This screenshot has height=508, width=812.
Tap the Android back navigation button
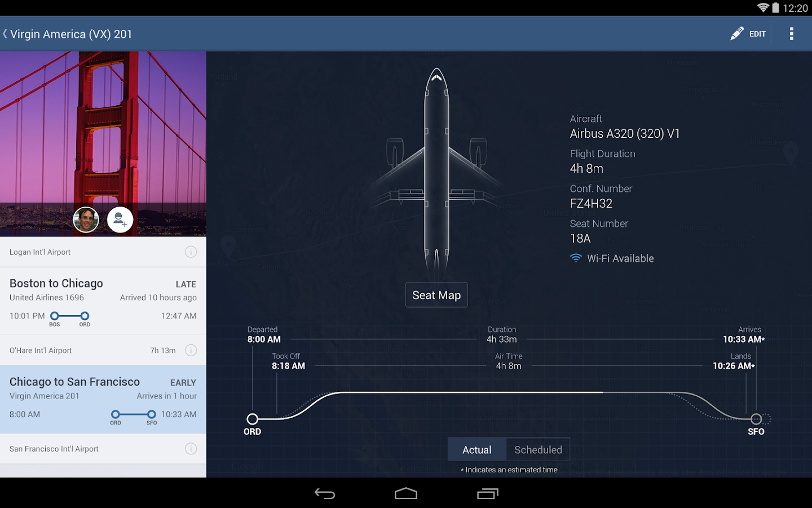(325, 493)
